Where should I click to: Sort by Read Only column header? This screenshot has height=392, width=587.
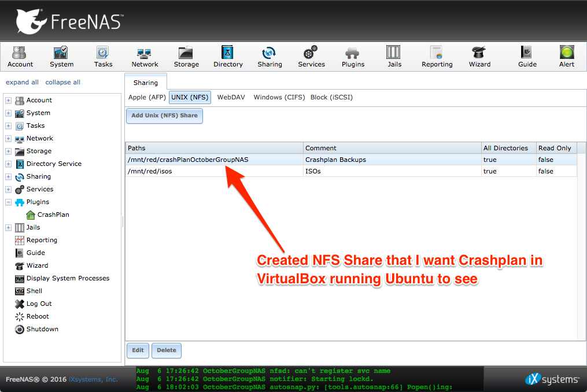tap(557, 148)
